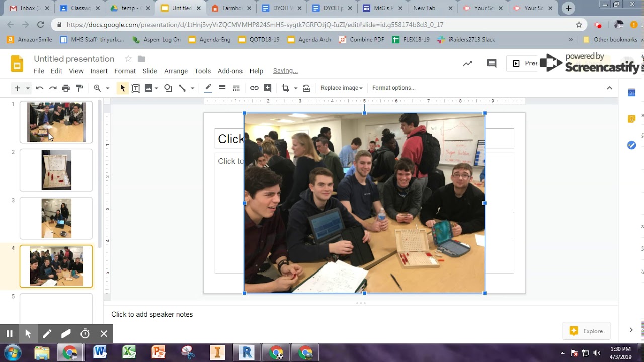Click the Redo arrow in toolbar
644x362 pixels.
pos(53,88)
